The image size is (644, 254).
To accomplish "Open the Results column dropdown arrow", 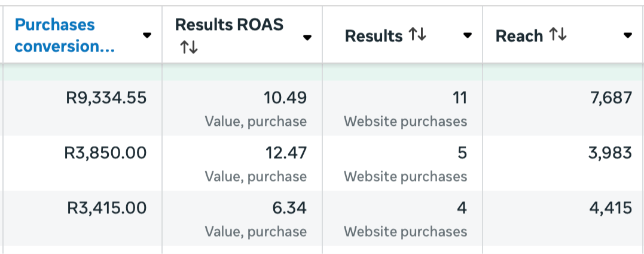I will click(x=467, y=35).
